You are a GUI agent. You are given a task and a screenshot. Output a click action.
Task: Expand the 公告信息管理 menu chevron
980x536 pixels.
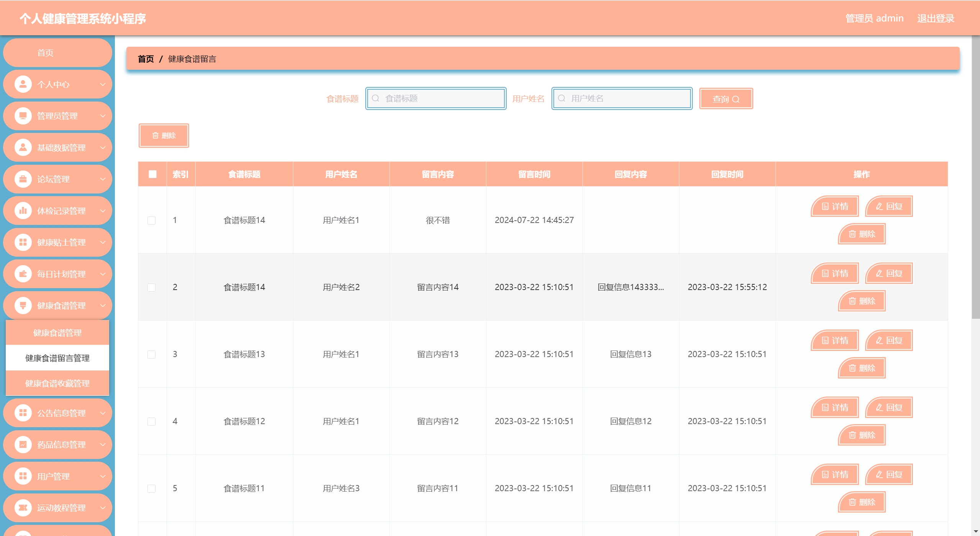[x=103, y=413]
